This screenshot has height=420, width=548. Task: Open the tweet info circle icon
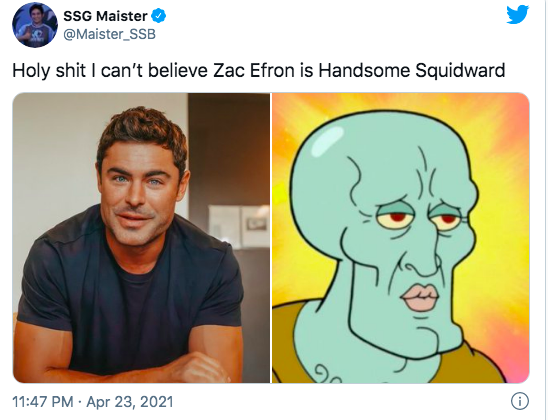[520, 401]
